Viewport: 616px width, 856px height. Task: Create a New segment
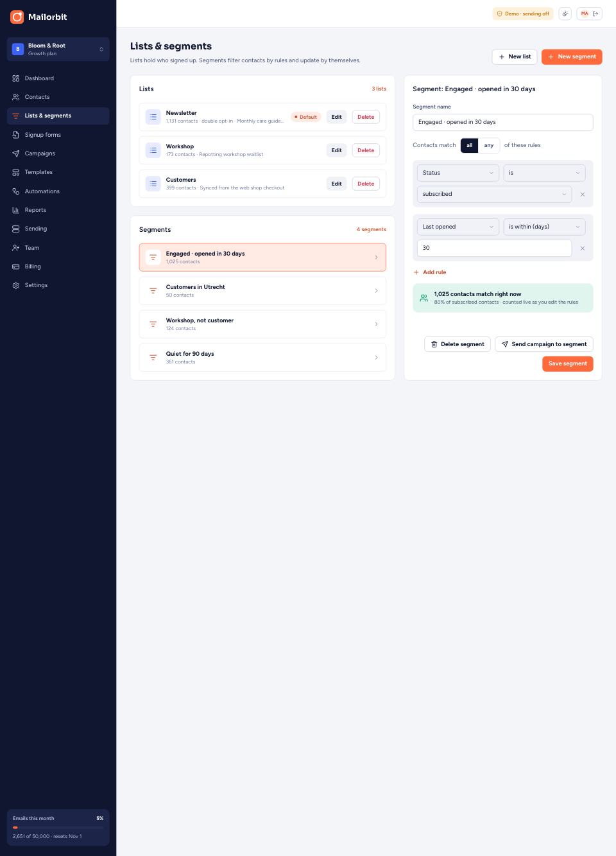coord(572,57)
